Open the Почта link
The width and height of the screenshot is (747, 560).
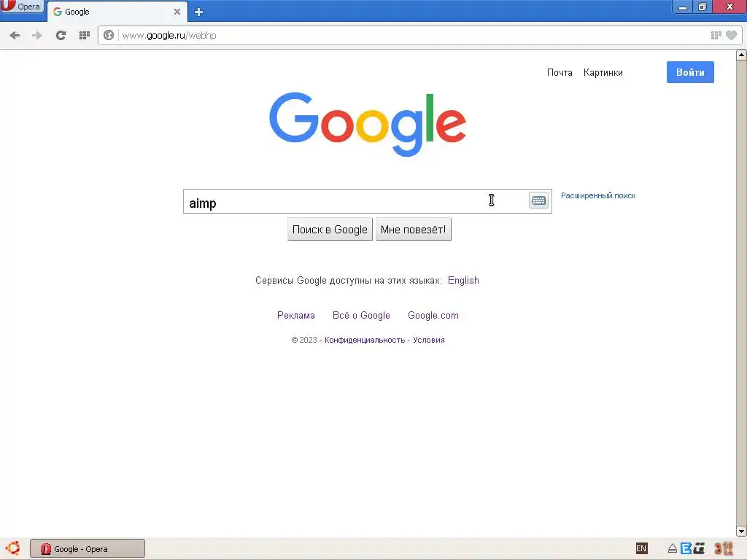560,72
